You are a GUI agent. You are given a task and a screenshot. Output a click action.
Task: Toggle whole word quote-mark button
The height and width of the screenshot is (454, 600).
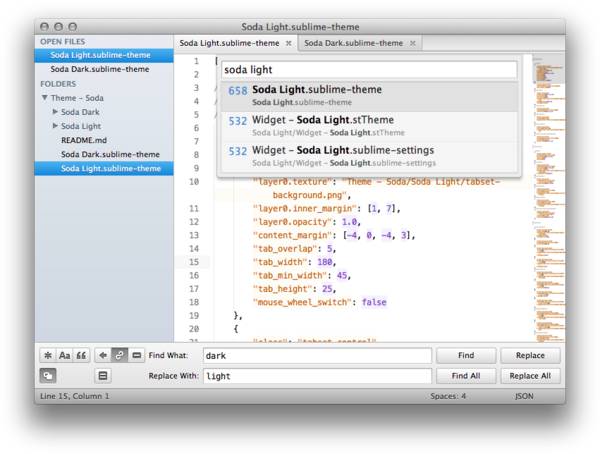coord(81,355)
